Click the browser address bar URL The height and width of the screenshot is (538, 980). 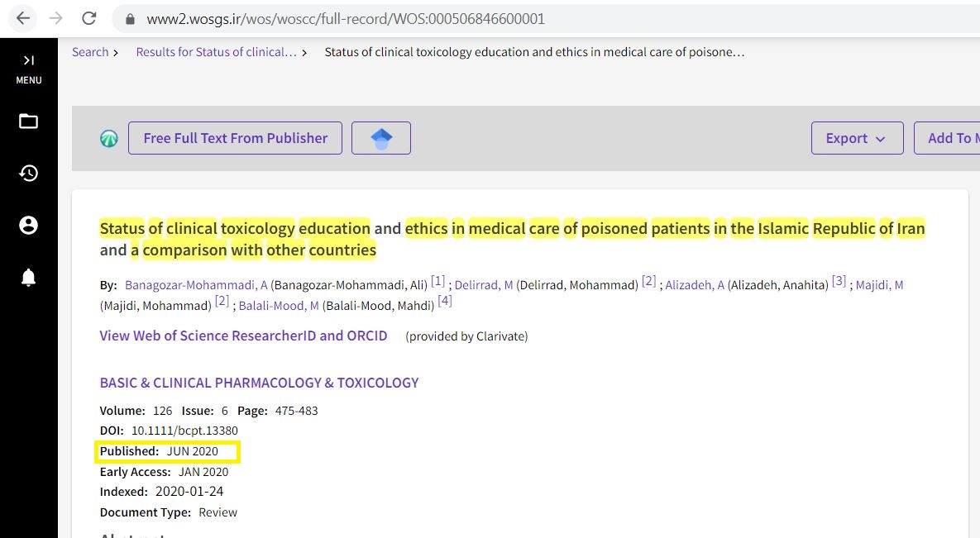point(346,18)
